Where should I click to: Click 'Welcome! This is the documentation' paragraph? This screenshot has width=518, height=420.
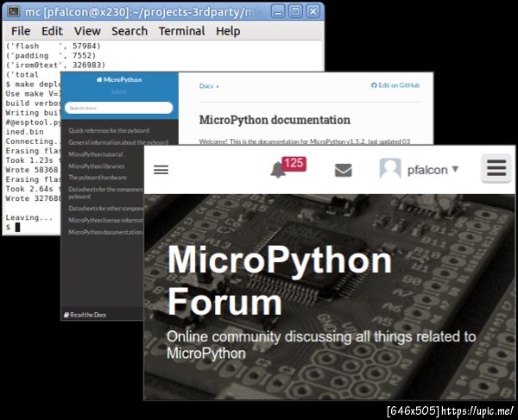[x=305, y=141]
